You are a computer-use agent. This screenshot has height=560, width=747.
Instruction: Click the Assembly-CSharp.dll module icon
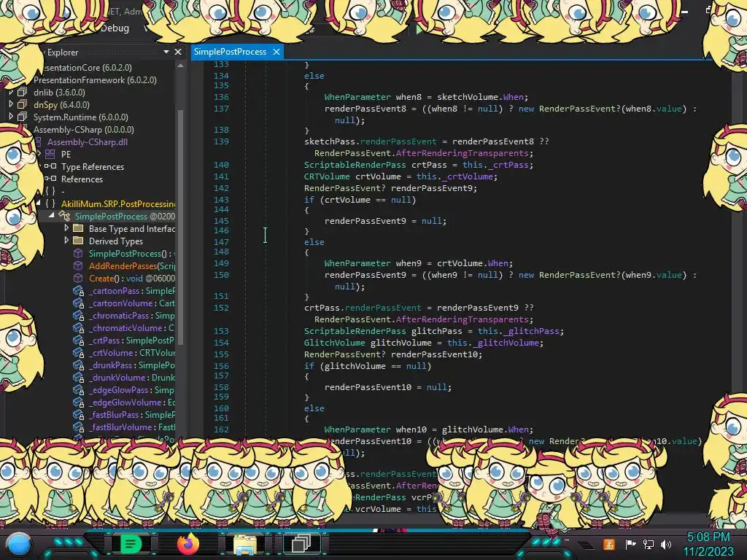[x=39, y=141]
